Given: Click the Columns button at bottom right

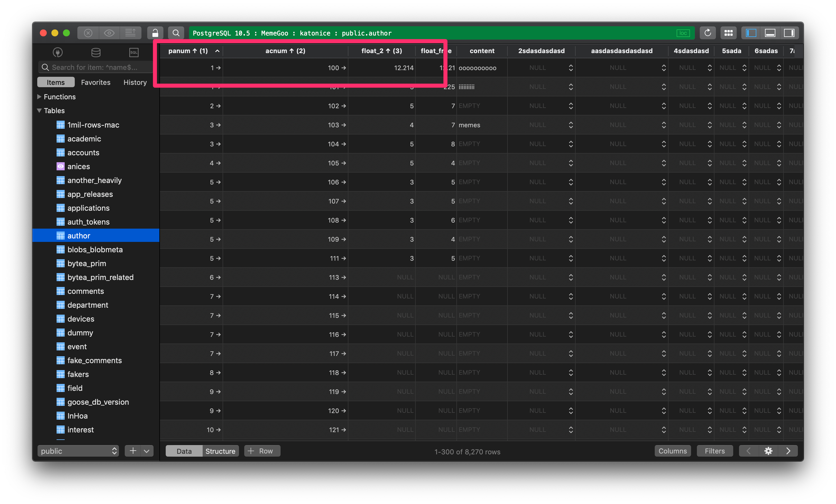Looking at the screenshot, I should (673, 451).
